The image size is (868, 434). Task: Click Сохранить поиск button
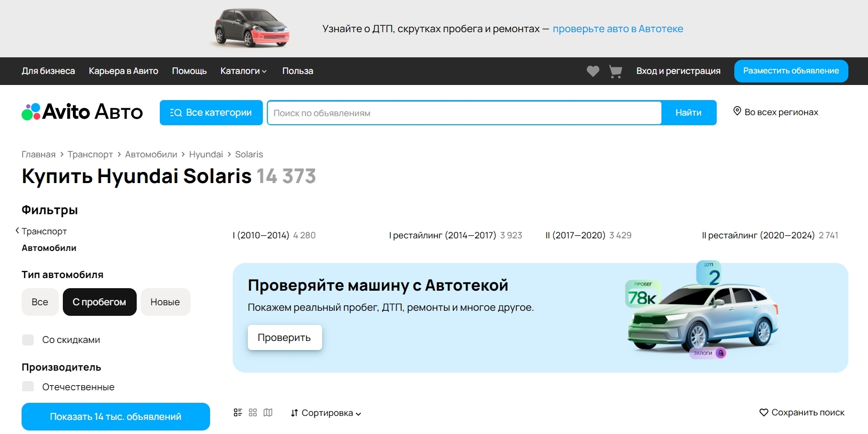click(802, 412)
